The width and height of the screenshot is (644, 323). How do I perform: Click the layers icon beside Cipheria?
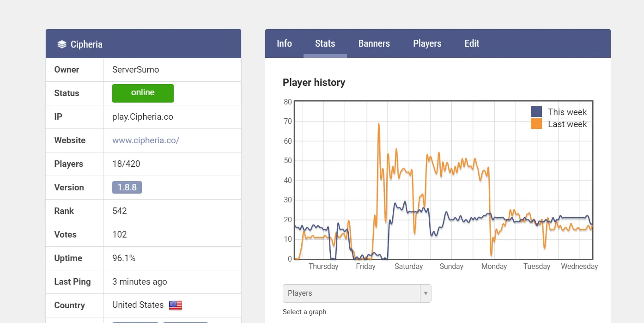pyautogui.click(x=62, y=44)
